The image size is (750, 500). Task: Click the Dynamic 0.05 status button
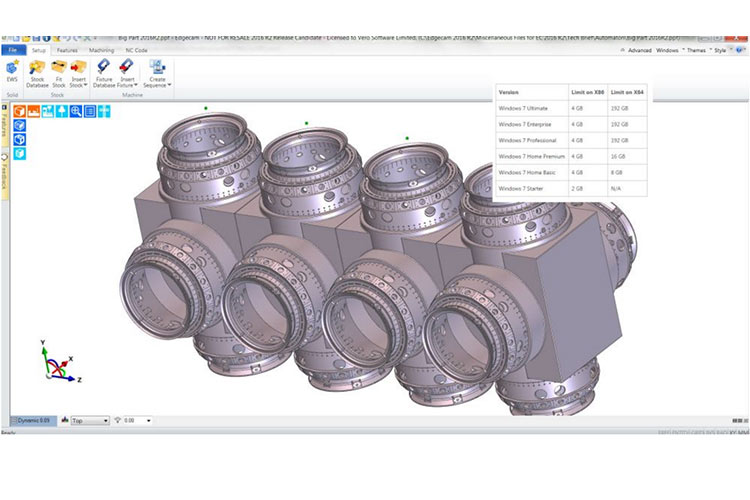(x=33, y=421)
